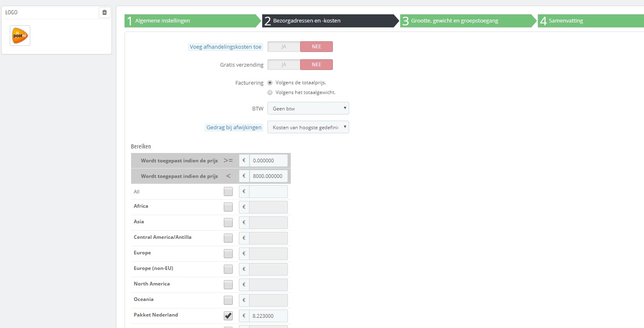Screen dimensions: 644x328
Task: Click euro icon in the Pakket Nederland row
Action: [244, 316]
